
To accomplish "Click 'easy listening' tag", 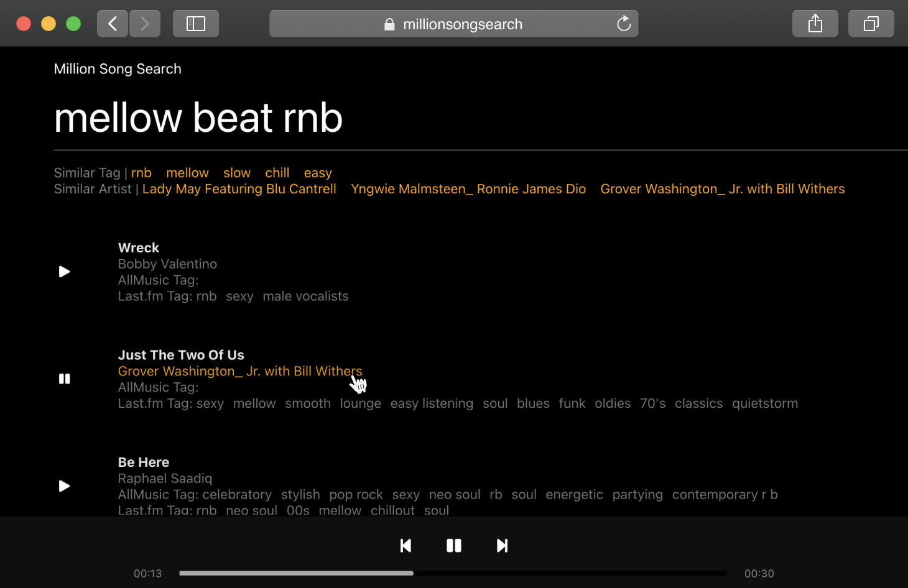I will [432, 404].
